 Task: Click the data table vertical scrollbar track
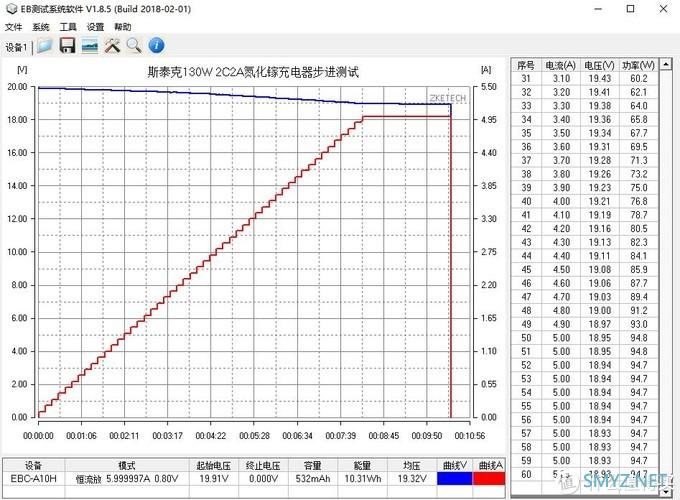[x=666, y=278]
